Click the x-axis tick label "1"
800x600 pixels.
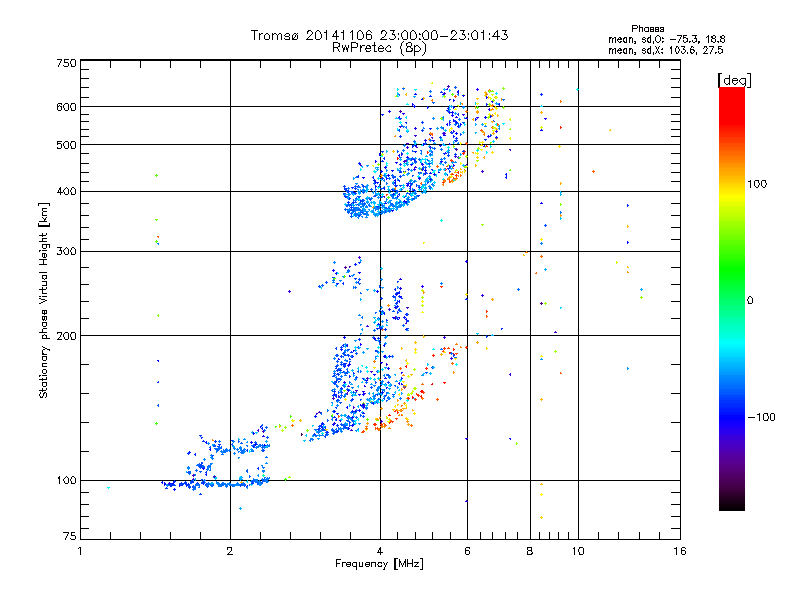point(80,551)
